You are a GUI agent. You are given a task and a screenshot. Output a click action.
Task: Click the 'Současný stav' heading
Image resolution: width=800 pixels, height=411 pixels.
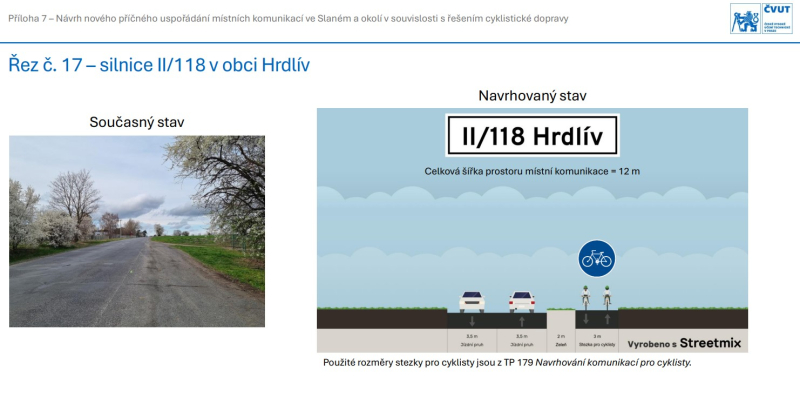coord(137,122)
